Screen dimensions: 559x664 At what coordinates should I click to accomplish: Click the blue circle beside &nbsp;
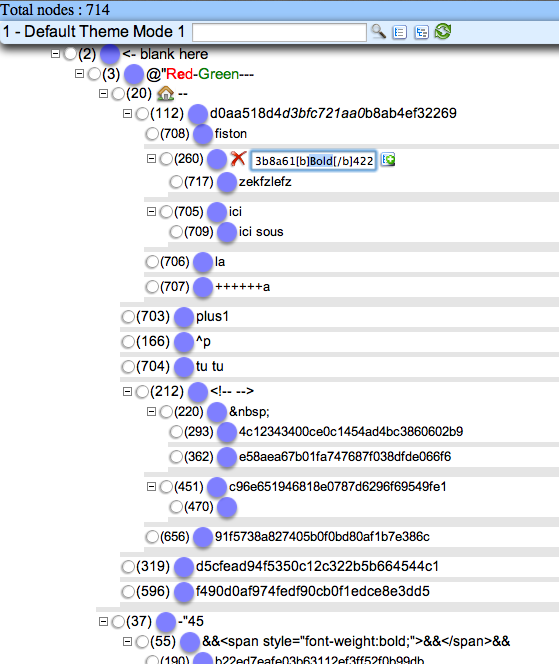pyautogui.click(x=216, y=412)
